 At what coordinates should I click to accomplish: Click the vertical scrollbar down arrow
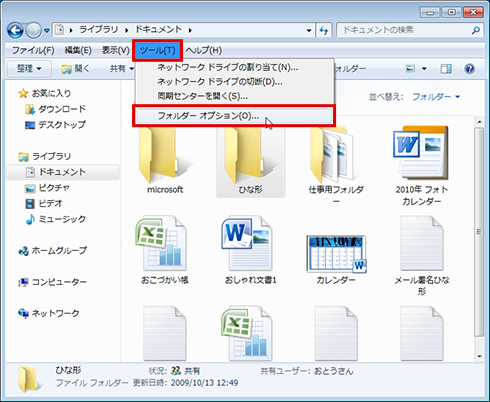pyautogui.click(x=479, y=356)
